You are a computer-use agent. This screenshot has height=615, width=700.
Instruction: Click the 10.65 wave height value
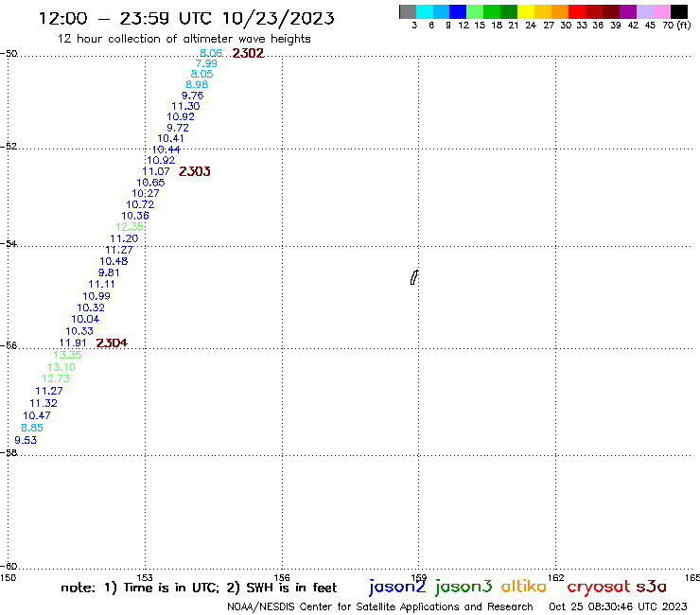pyautogui.click(x=150, y=183)
